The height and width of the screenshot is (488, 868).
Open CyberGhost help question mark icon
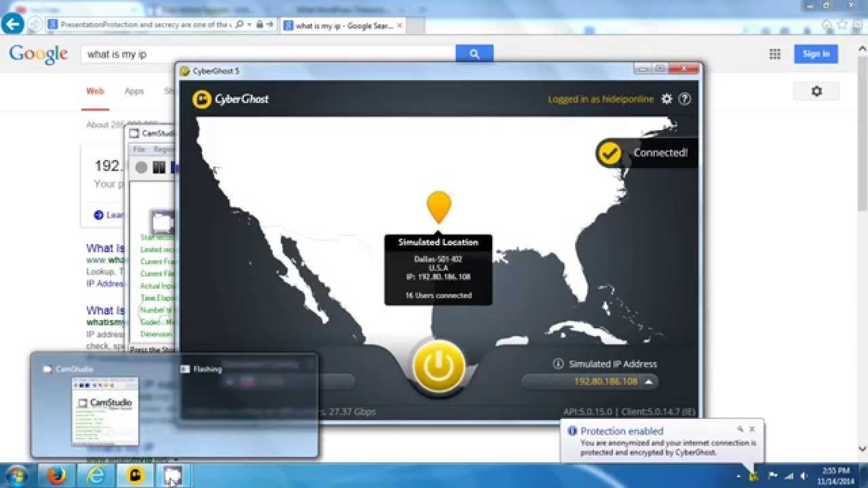pyautogui.click(x=685, y=99)
